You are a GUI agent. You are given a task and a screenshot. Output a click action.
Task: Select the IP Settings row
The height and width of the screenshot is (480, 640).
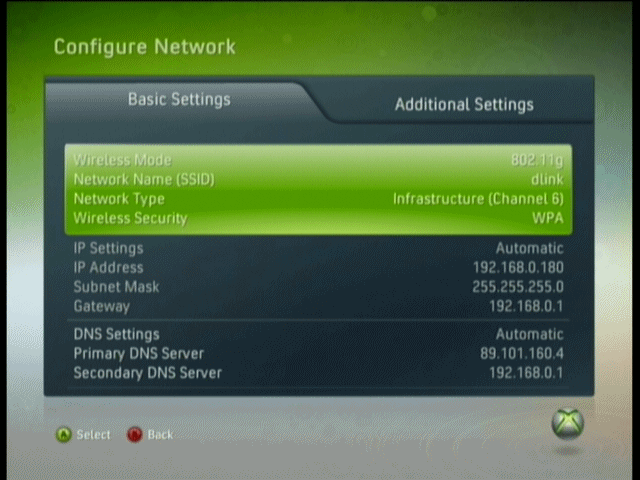318,248
